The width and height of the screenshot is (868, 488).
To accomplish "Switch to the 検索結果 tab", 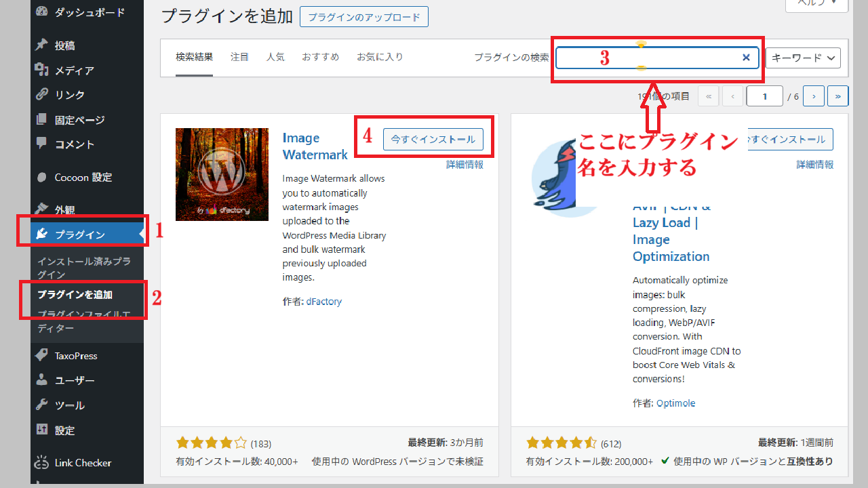I will coord(194,57).
